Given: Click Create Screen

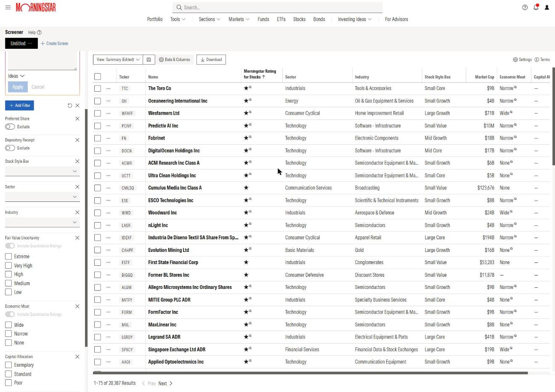Looking at the screenshot, I should [x=54, y=43].
